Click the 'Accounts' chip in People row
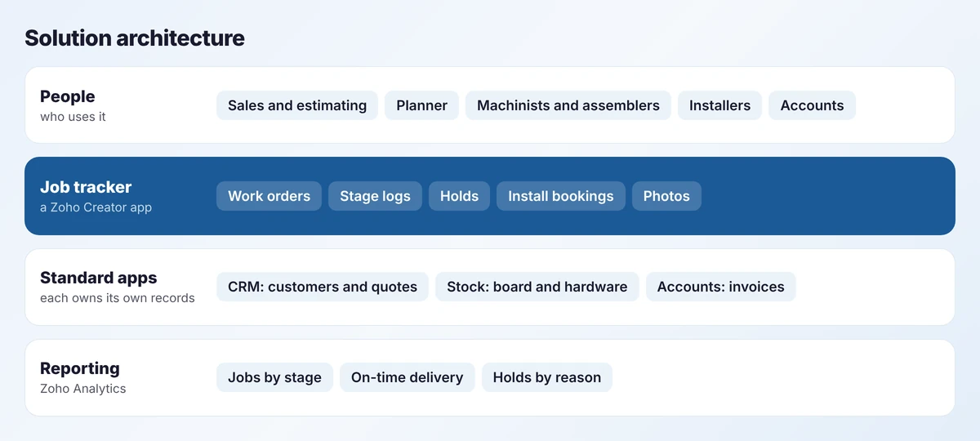980x441 pixels. tap(812, 105)
